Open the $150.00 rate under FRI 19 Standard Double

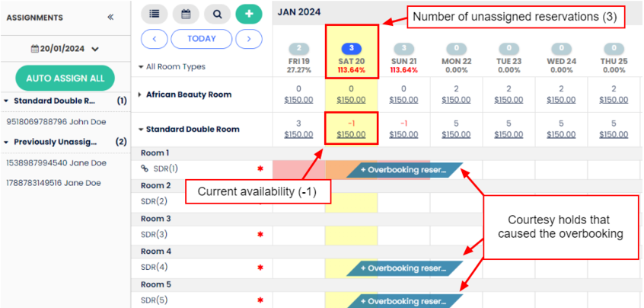pos(298,135)
